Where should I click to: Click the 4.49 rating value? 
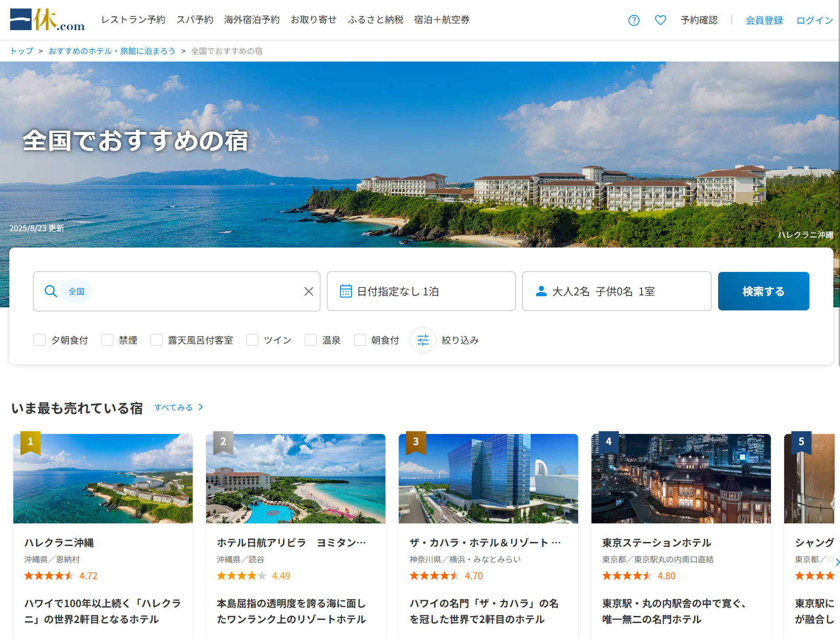[x=281, y=576]
